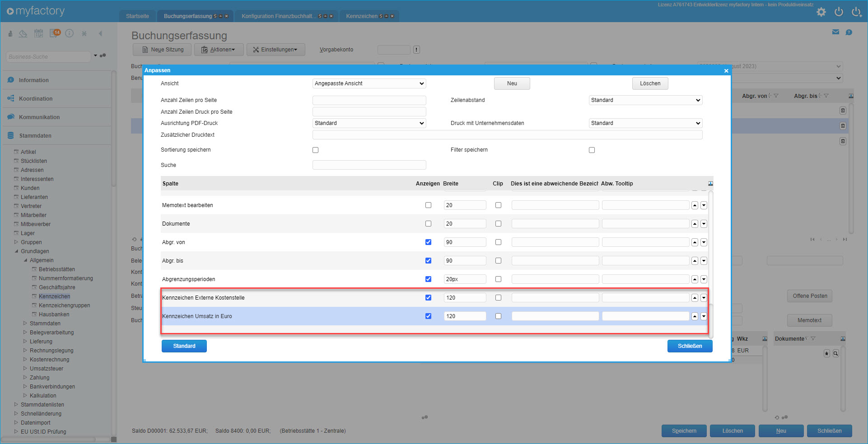Image resolution: width=868 pixels, height=444 pixels.
Task: Click the asterisk favorites icon in sidebar
Action: click(84, 33)
